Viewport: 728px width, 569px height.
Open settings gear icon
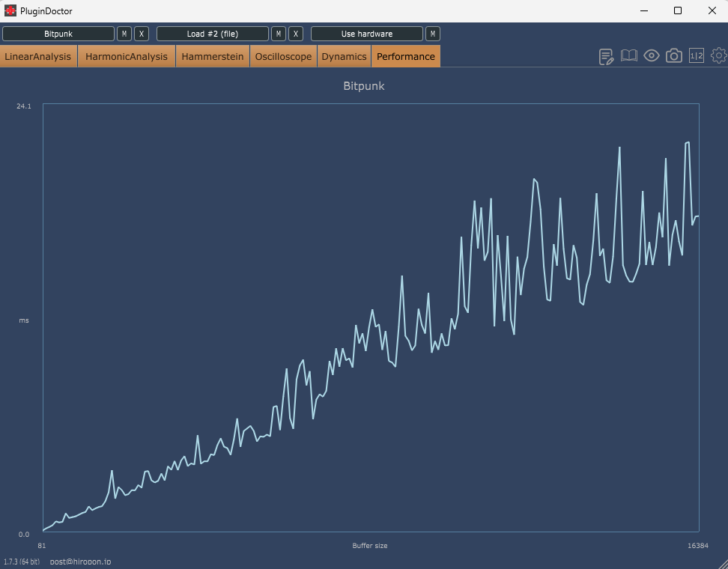point(719,56)
